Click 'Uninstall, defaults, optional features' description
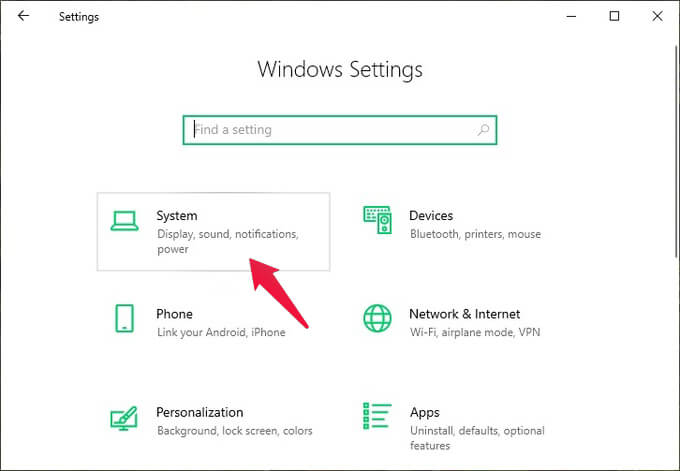 click(477, 438)
